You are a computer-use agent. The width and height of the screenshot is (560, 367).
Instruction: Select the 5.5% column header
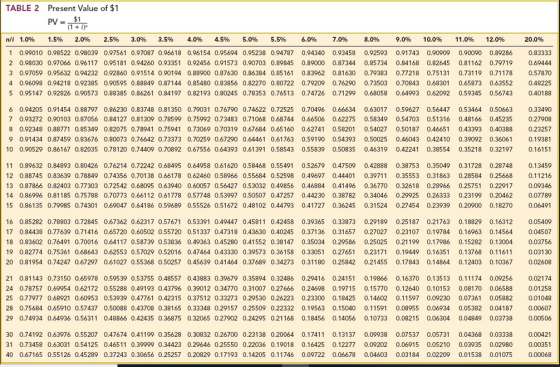click(278, 39)
